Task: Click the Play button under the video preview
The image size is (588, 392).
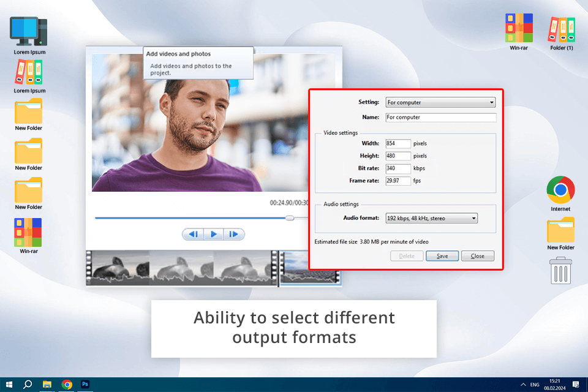Action: pyautogui.click(x=214, y=234)
